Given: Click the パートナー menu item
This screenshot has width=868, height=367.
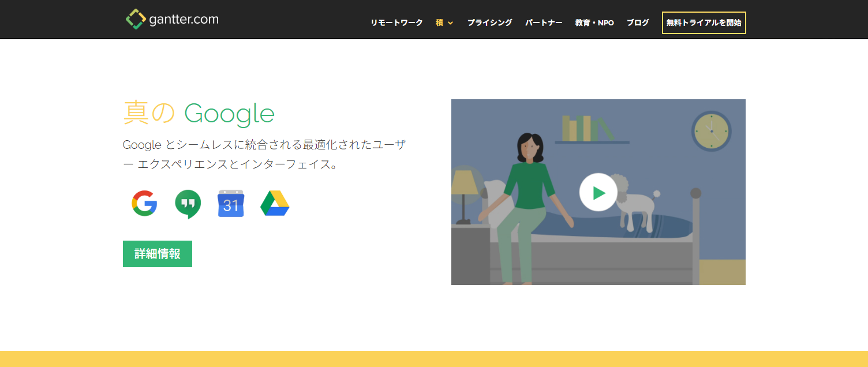Looking at the screenshot, I should (543, 23).
